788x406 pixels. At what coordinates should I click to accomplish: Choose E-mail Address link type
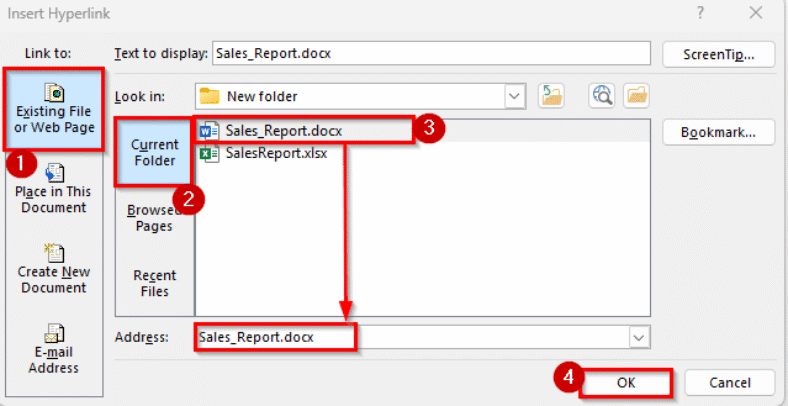pyautogui.click(x=54, y=349)
